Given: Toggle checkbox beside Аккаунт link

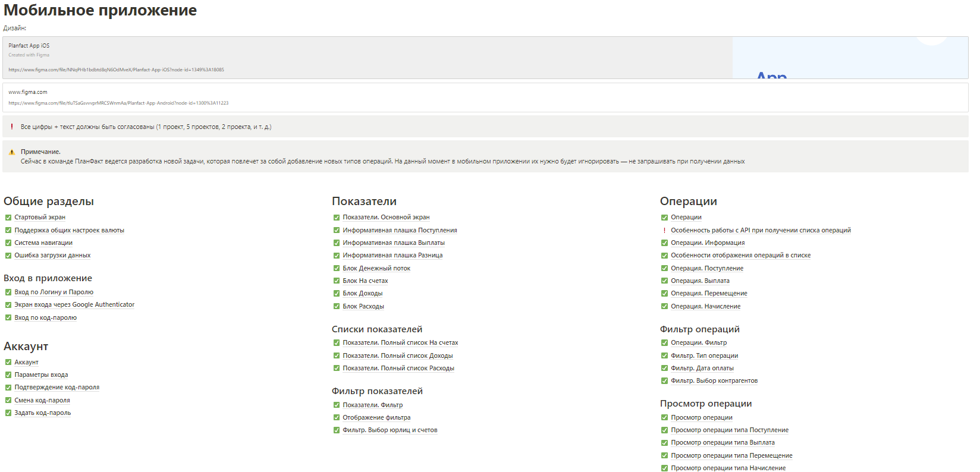Looking at the screenshot, I should [x=8, y=363].
